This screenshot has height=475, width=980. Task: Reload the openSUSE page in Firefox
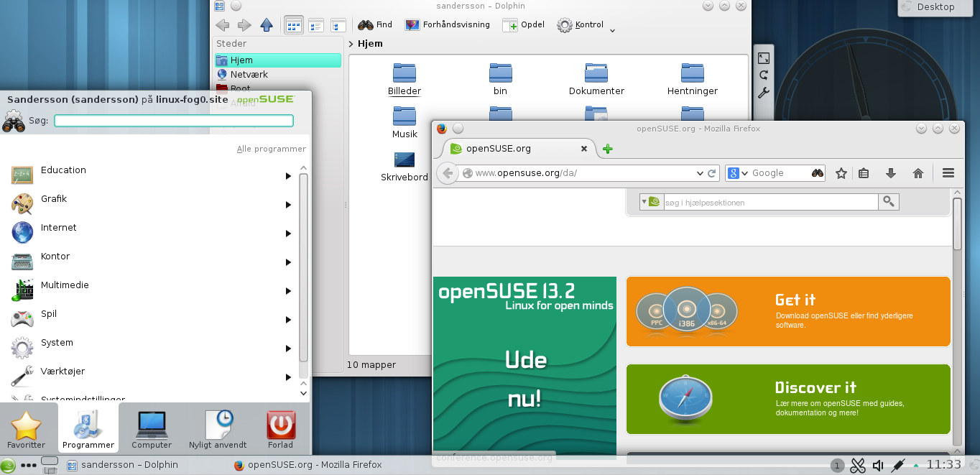pyautogui.click(x=712, y=173)
